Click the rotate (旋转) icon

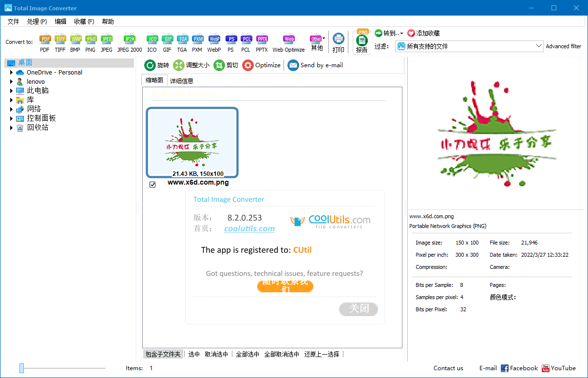pos(150,65)
